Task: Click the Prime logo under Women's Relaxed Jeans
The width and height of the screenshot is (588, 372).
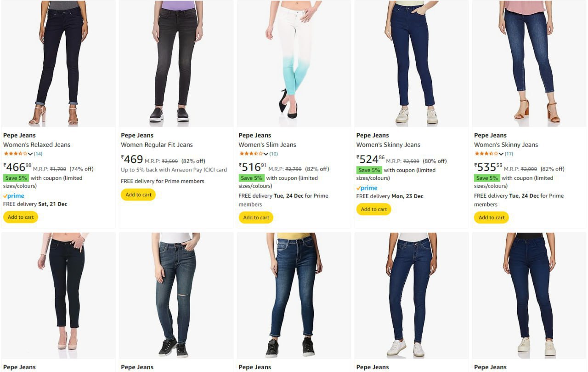Action: (x=14, y=196)
